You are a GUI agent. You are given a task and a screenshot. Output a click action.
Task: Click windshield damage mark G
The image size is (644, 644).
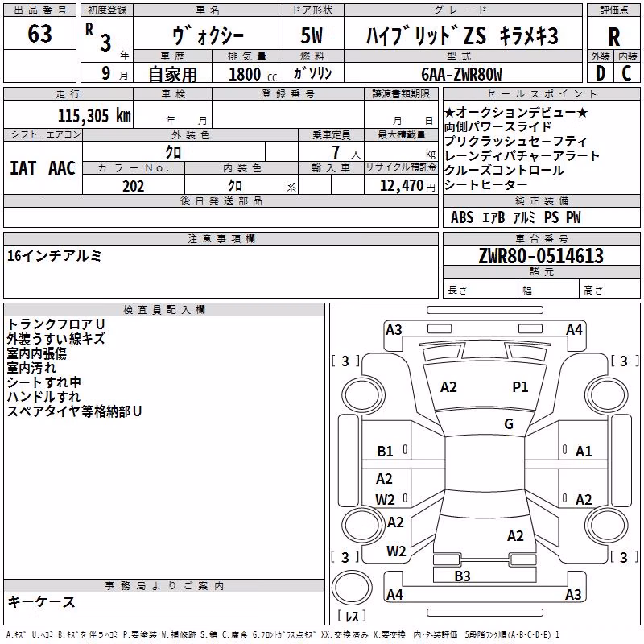(509, 423)
